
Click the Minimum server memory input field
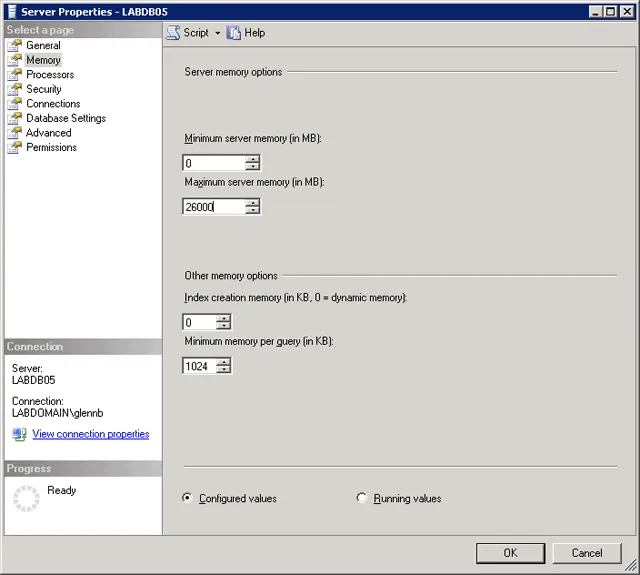(x=213, y=163)
